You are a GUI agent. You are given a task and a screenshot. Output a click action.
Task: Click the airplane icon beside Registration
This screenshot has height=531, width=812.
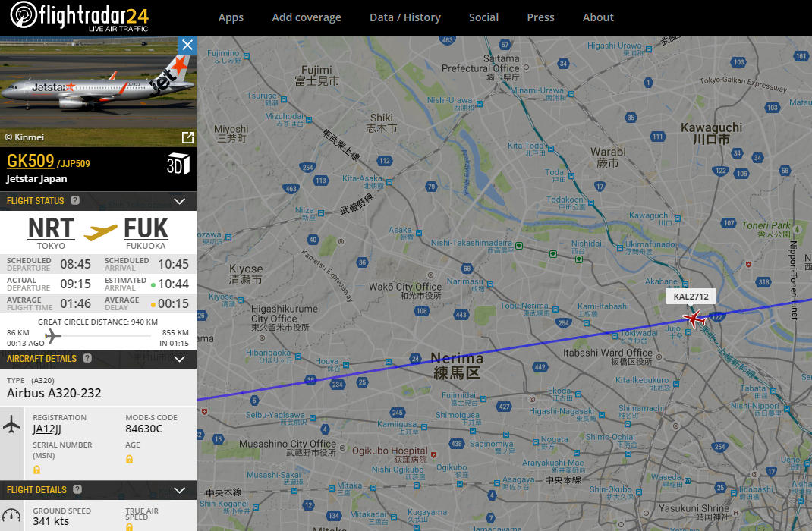(11, 424)
